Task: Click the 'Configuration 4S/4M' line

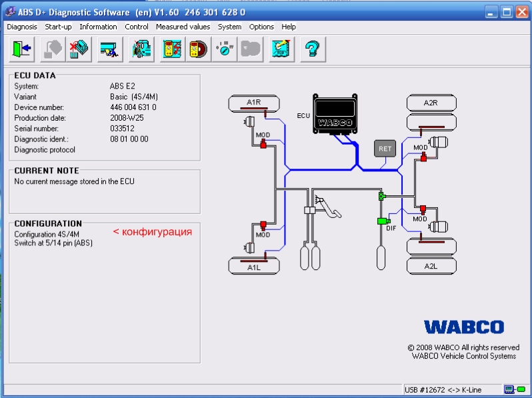Action: tap(47, 235)
